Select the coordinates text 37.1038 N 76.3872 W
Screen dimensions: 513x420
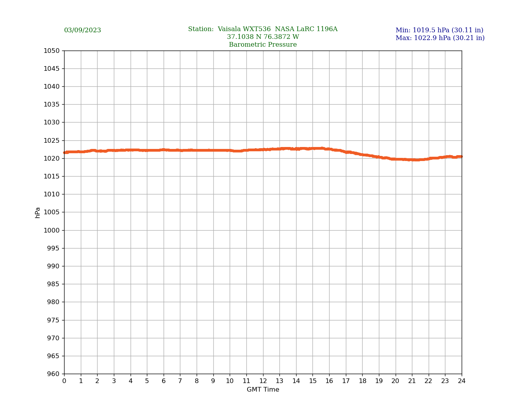263,37
